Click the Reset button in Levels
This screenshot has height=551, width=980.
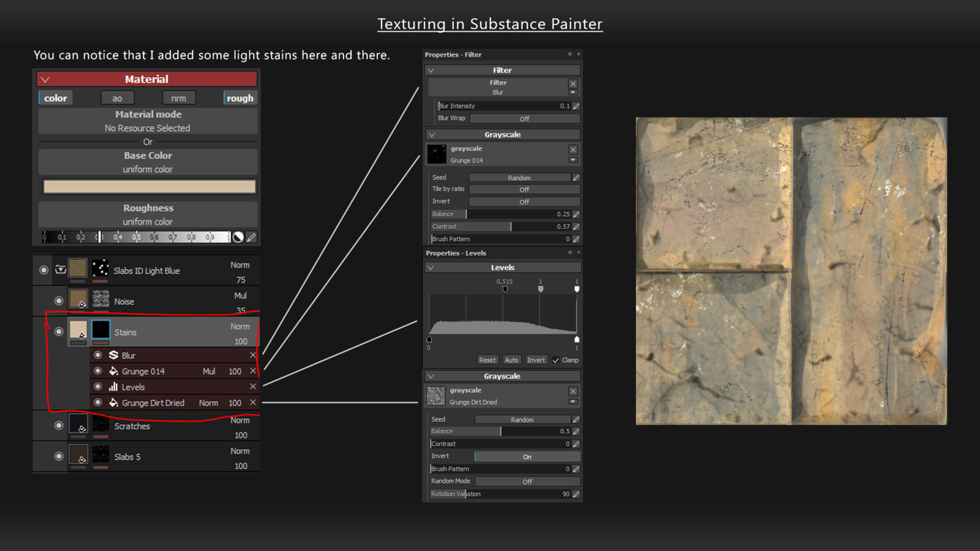[488, 360]
